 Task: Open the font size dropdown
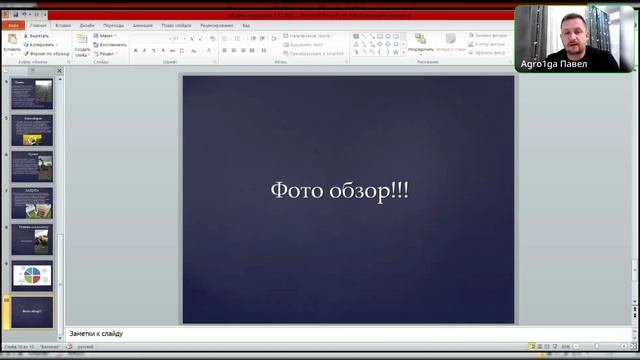185,39
